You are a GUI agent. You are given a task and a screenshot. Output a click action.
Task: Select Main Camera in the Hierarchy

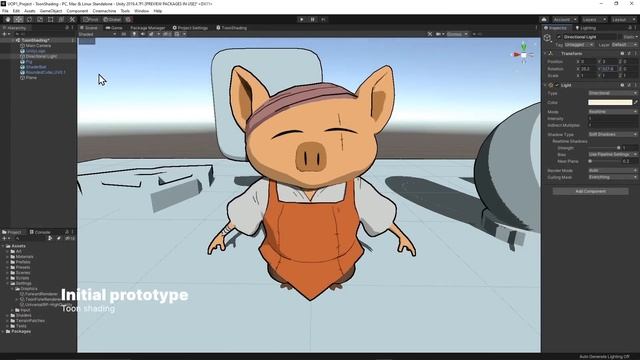(38, 46)
